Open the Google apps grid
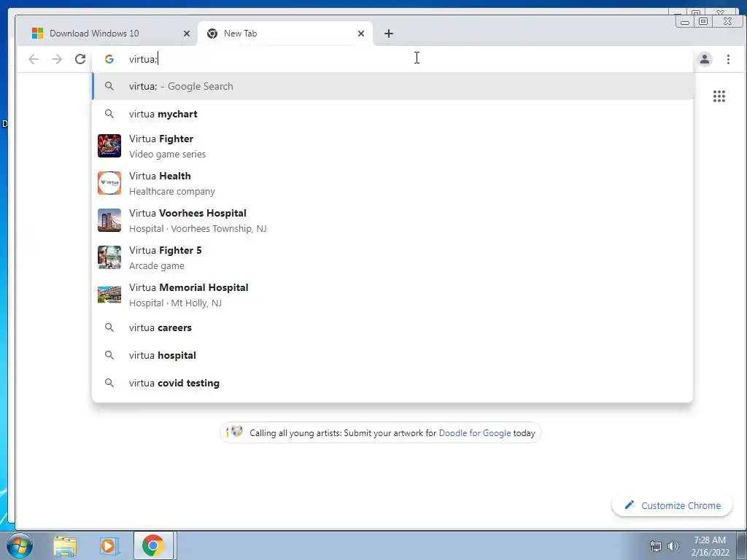747x560 pixels. click(x=719, y=96)
